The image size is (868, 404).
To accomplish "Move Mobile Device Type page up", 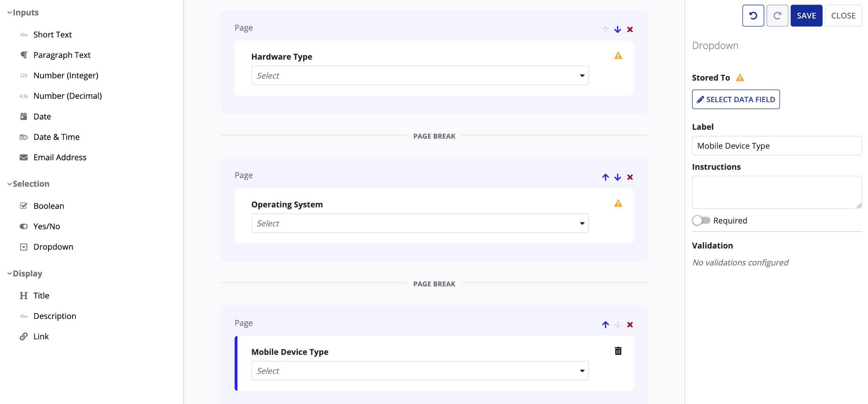I will (x=605, y=325).
